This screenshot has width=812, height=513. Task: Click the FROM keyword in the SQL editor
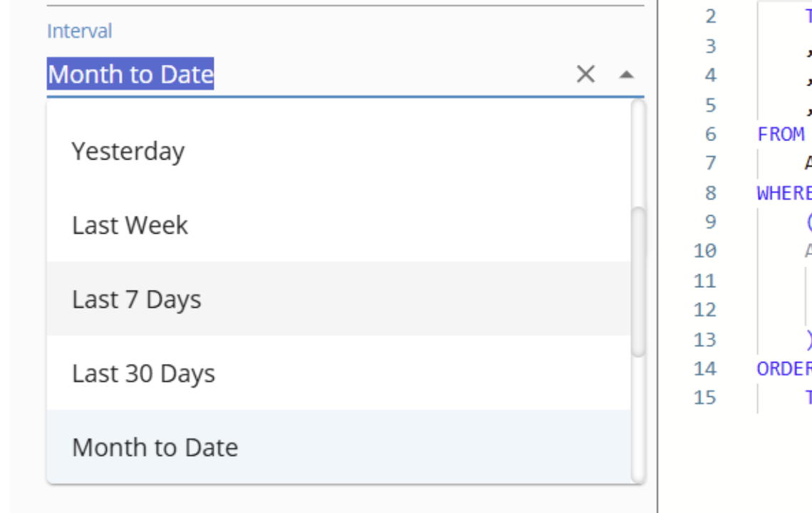coord(781,134)
